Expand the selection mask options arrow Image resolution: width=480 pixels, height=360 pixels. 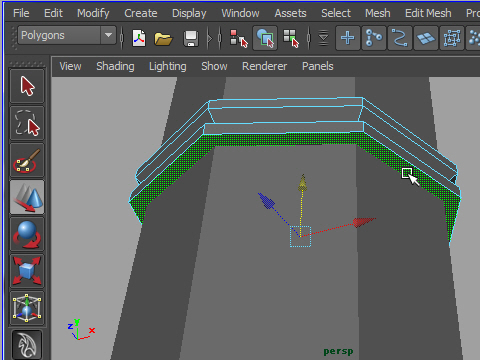coord(323,38)
